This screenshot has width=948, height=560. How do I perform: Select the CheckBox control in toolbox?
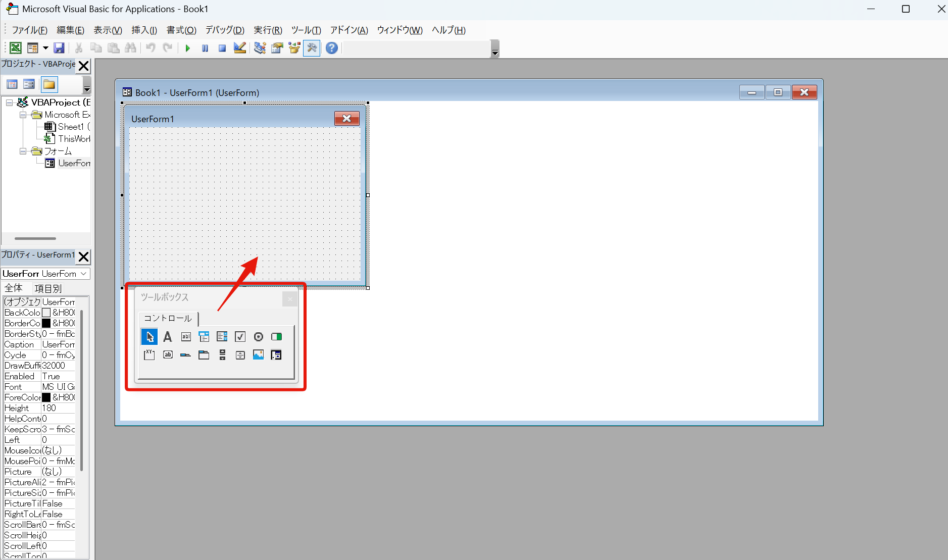click(x=240, y=337)
